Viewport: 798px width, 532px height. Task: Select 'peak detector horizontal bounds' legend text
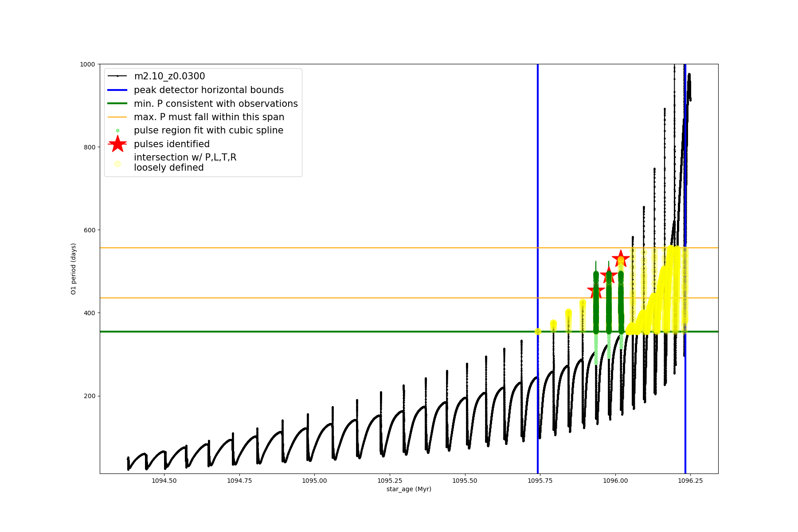tap(209, 90)
